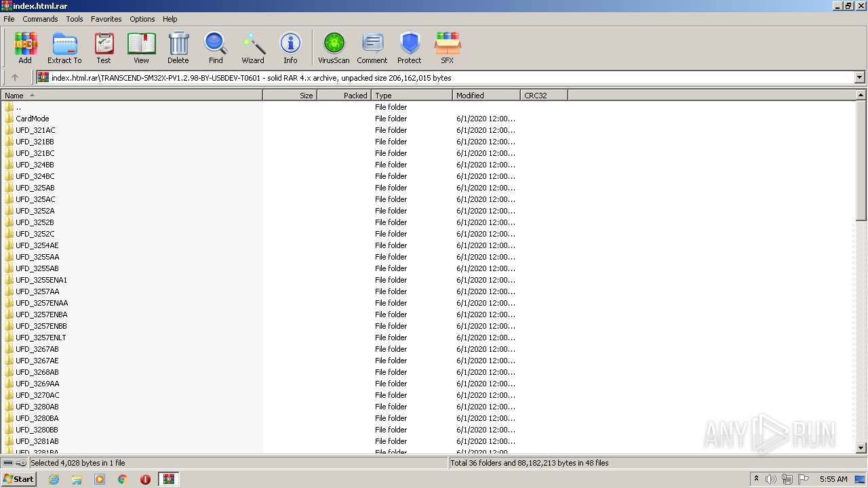The image size is (868, 488).
Task: Click the drive/key icon in status bar
Action: [x=15, y=463]
